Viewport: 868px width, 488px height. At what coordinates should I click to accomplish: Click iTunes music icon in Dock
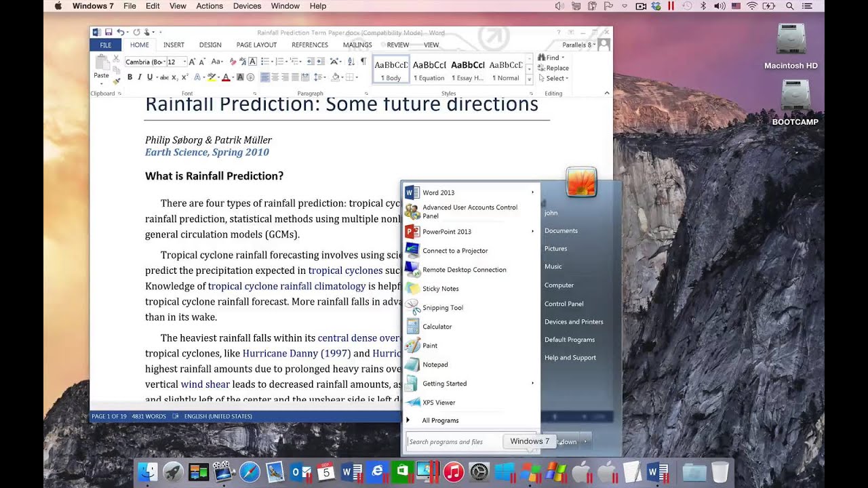(x=454, y=472)
